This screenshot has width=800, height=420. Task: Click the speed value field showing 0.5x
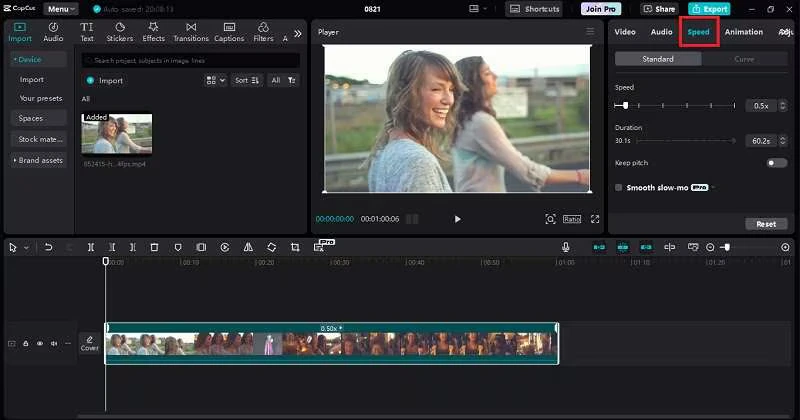pos(761,106)
